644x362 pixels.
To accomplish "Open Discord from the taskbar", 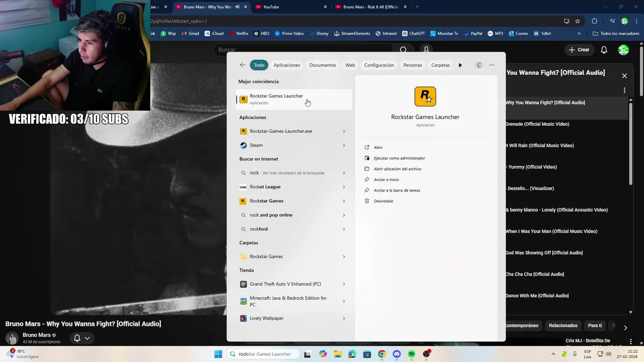I will pyautogui.click(x=396, y=354).
